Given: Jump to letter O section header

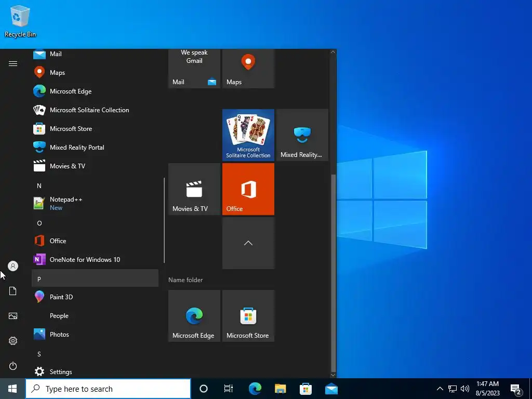Looking at the screenshot, I should coord(95,223).
